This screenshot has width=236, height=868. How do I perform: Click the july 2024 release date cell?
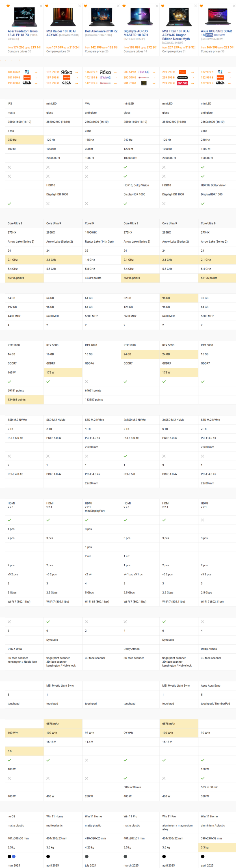coord(101,865)
